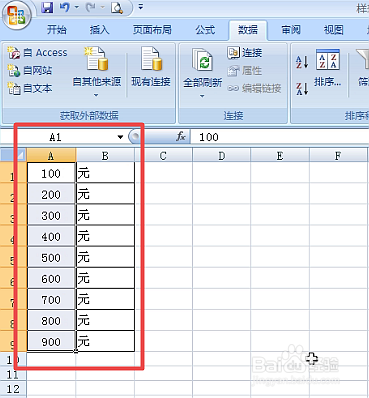369x398 pixels.
Task: Switch to the 审阅 tab
Action: click(291, 30)
